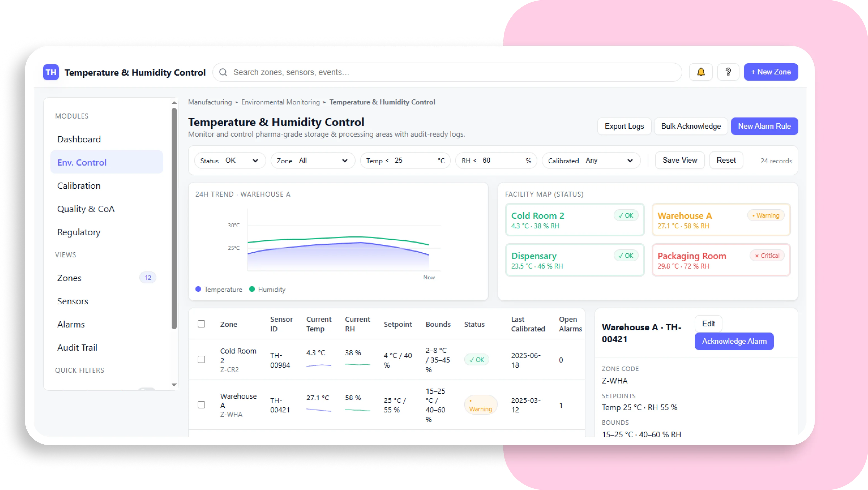Click the search magnifier icon
The width and height of the screenshot is (868, 490).
[223, 72]
